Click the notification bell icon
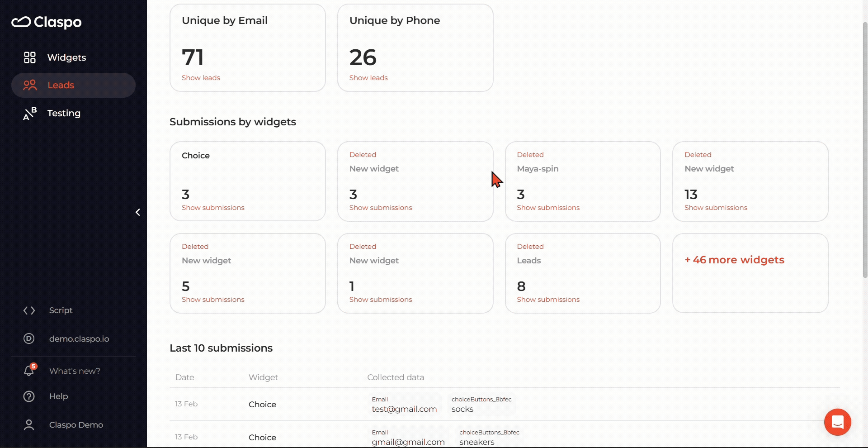The height and width of the screenshot is (448, 868). click(x=29, y=371)
